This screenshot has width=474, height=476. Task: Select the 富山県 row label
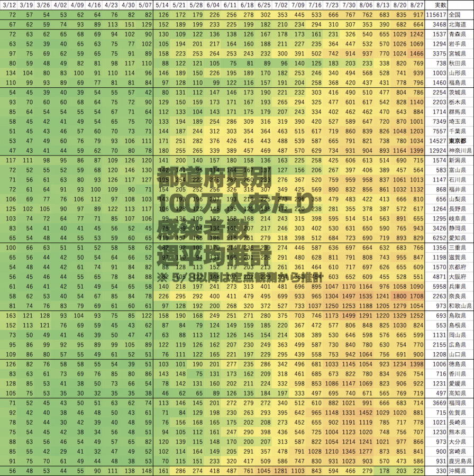[x=457, y=170]
